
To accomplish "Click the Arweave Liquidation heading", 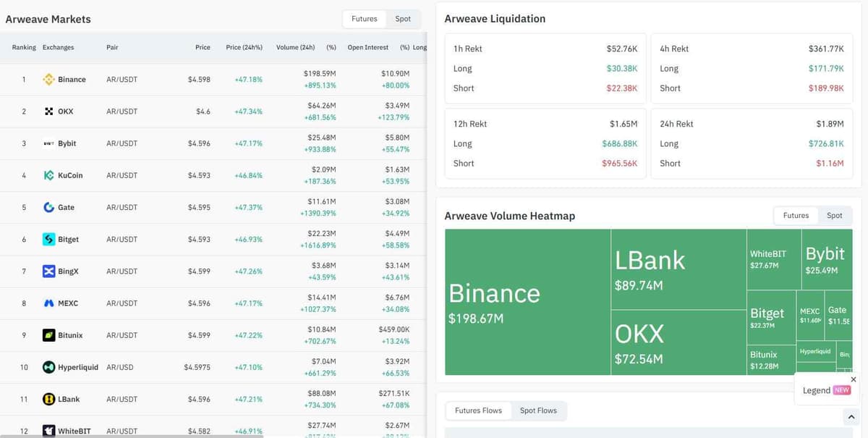I will tap(495, 19).
